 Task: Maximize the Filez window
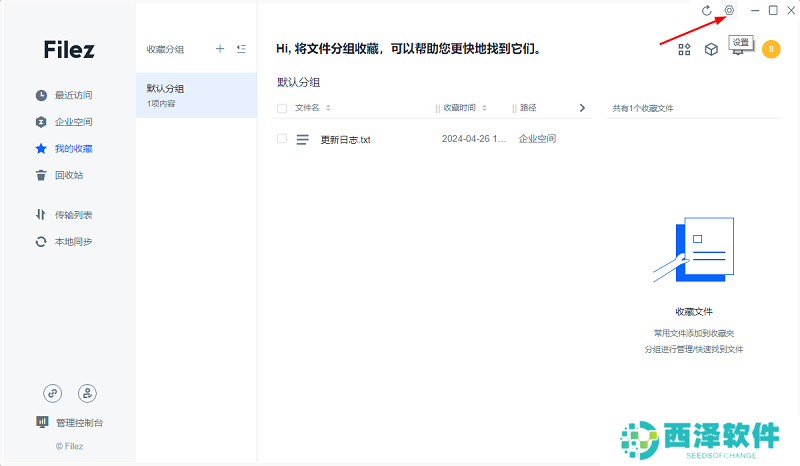tap(773, 10)
